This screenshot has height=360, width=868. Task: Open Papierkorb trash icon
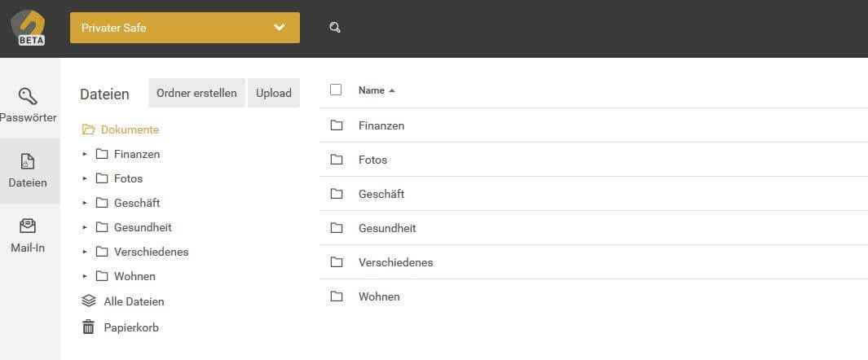click(x=89, y=327)
